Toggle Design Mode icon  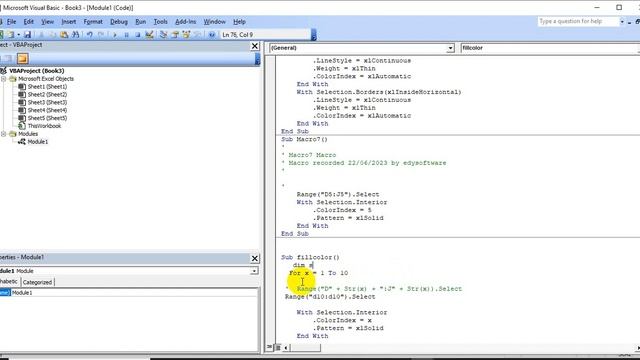click(x=149, y=35)
